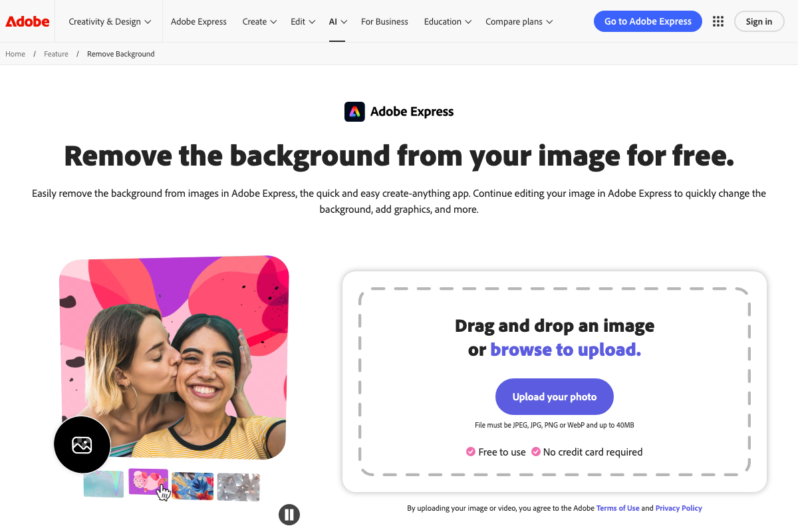Click the checkmark beside No credit card required
798x532 pixels.
click(x=536, y=452)
